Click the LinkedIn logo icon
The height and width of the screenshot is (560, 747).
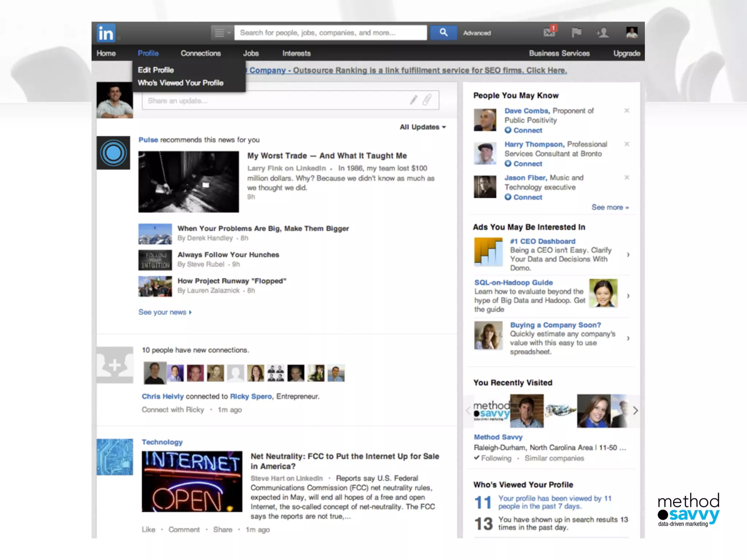(106, 33)
